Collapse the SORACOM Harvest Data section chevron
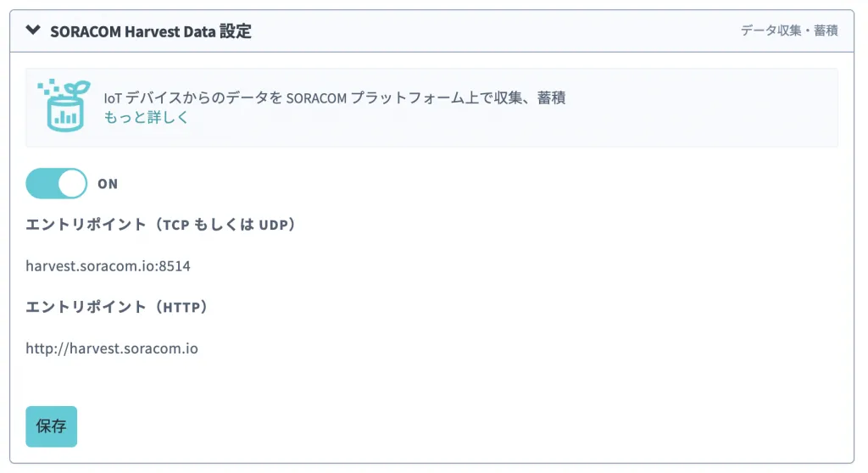The width and height of the screenshot is (868, 473). click(33, 31)
